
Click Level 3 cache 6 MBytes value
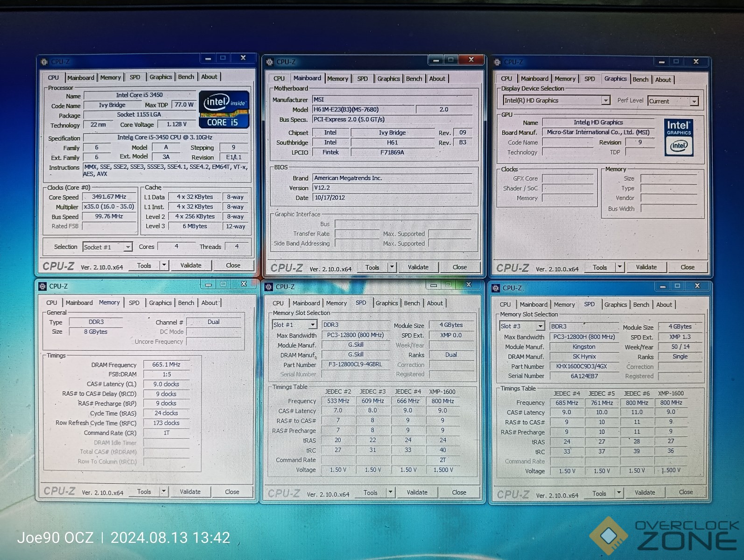pos(195,226)
